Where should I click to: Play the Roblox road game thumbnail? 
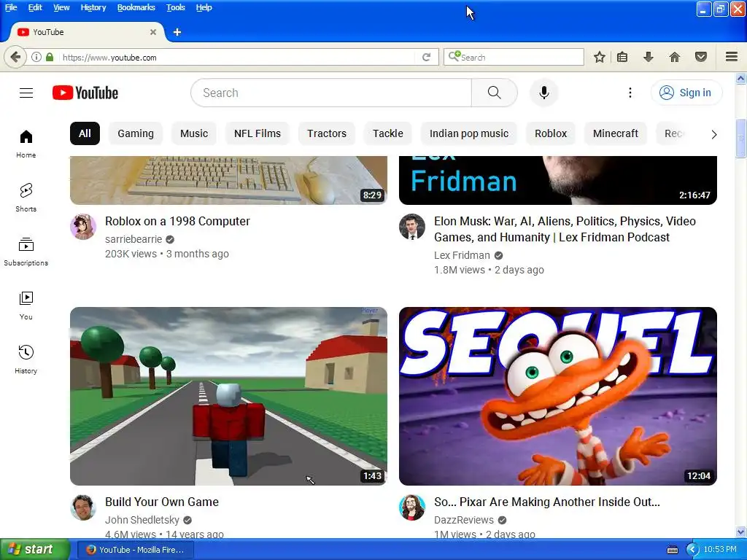point(228,396)
